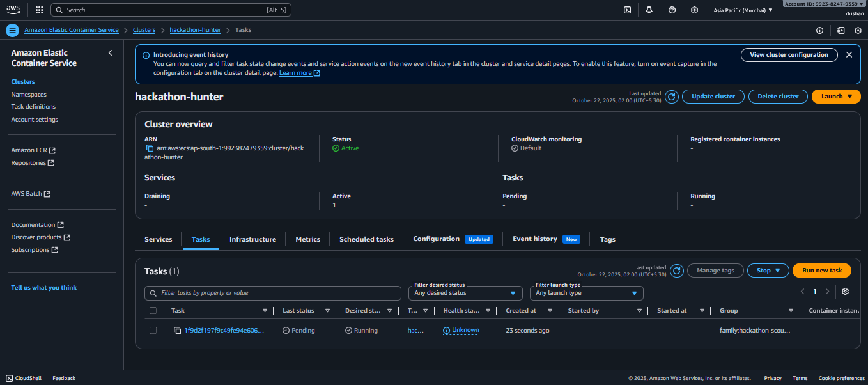868x385 pixels.
Task: Check the pending task's row checkbox
Action: click(153, 330)
